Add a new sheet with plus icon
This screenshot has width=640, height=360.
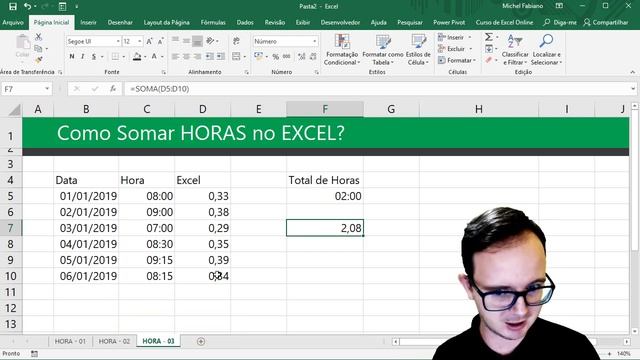coord(201,342)
